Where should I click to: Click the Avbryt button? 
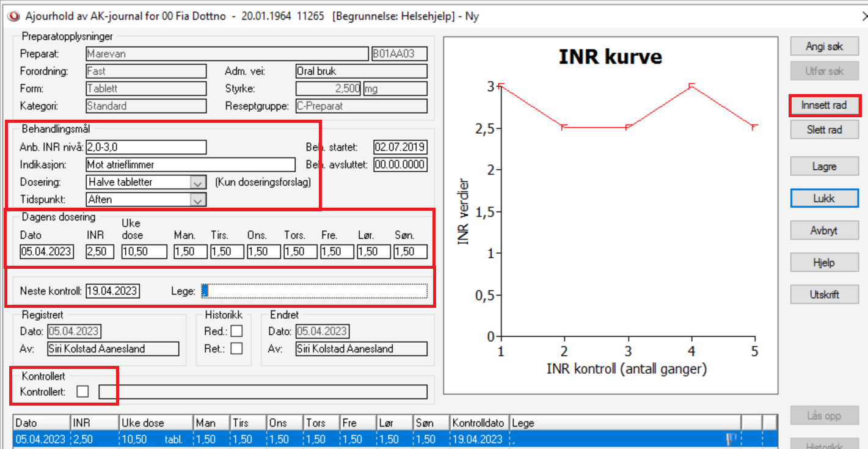point(824,230)
